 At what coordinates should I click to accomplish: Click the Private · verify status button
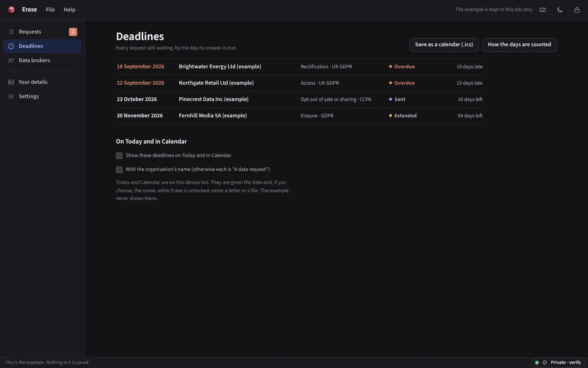[x=559, y=363]
